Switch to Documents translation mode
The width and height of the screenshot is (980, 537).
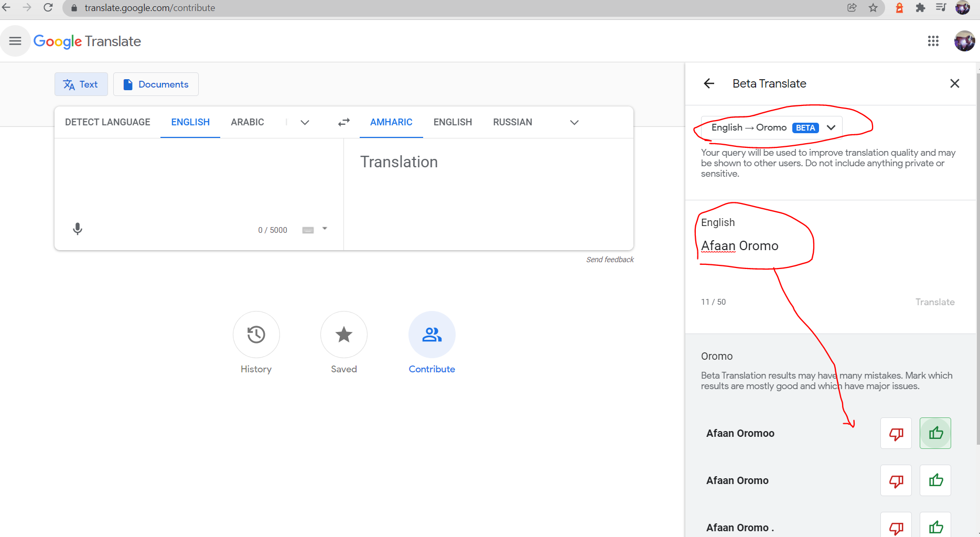tap(156, 84)
